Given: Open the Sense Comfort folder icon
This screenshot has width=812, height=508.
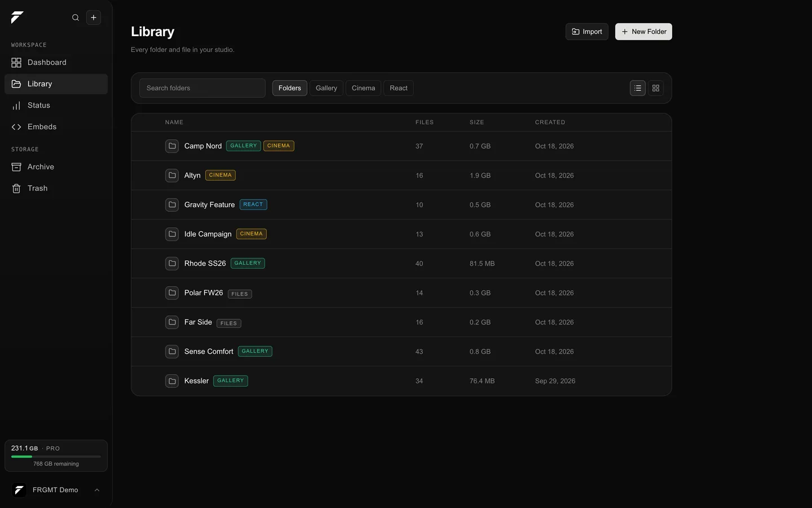Looking at the screenshot, I should pos(172,352).
